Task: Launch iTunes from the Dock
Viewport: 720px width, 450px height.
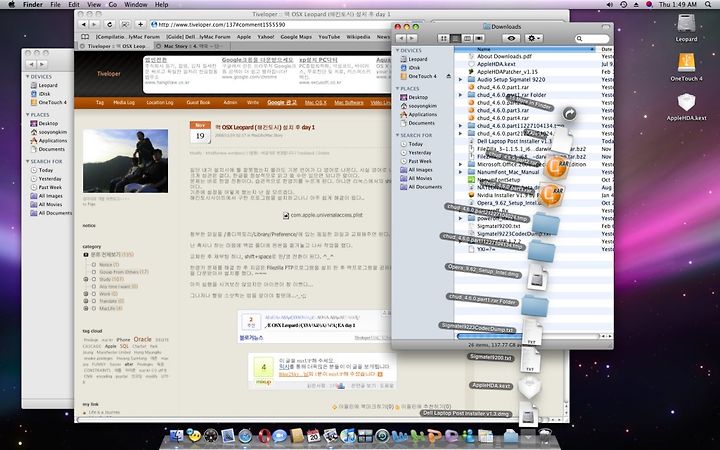Action: 348,435
